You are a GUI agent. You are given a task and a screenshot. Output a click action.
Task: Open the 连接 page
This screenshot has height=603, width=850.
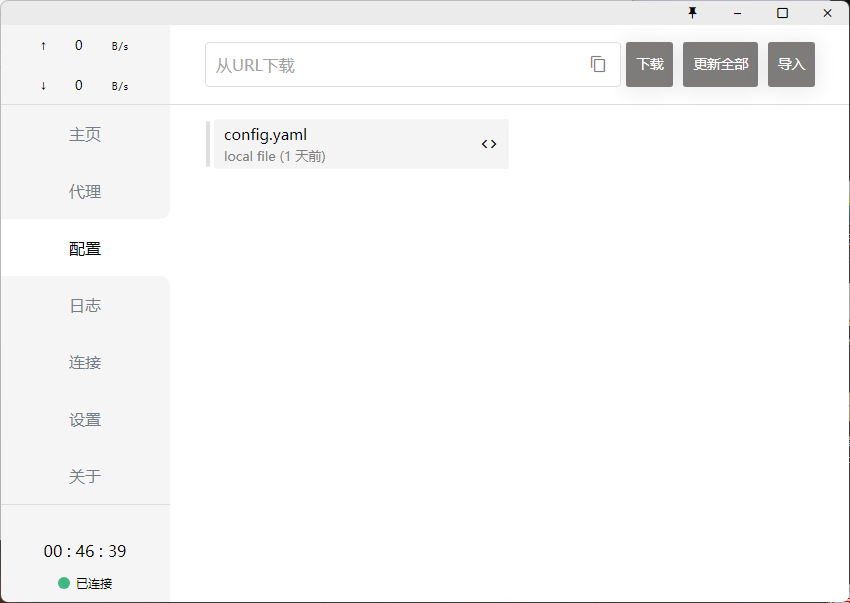click(x=85, y=363)
